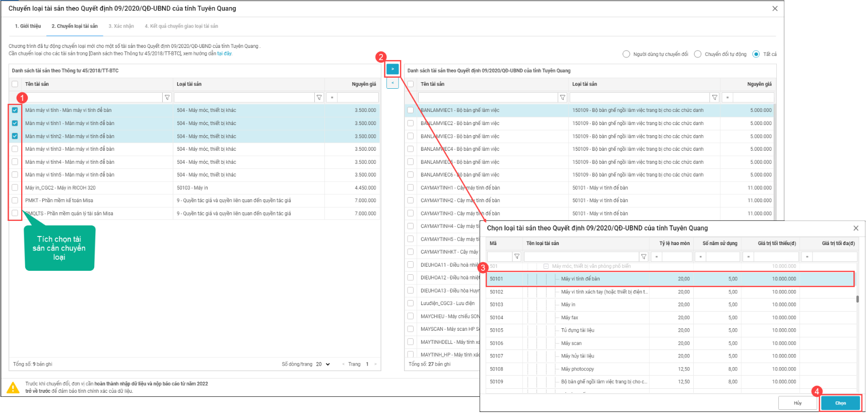The height and width of the screenshot is (414, 868).
Task: Tick the Máy in_CGC2 row checkbox
Action: click(x=15, y=188)
